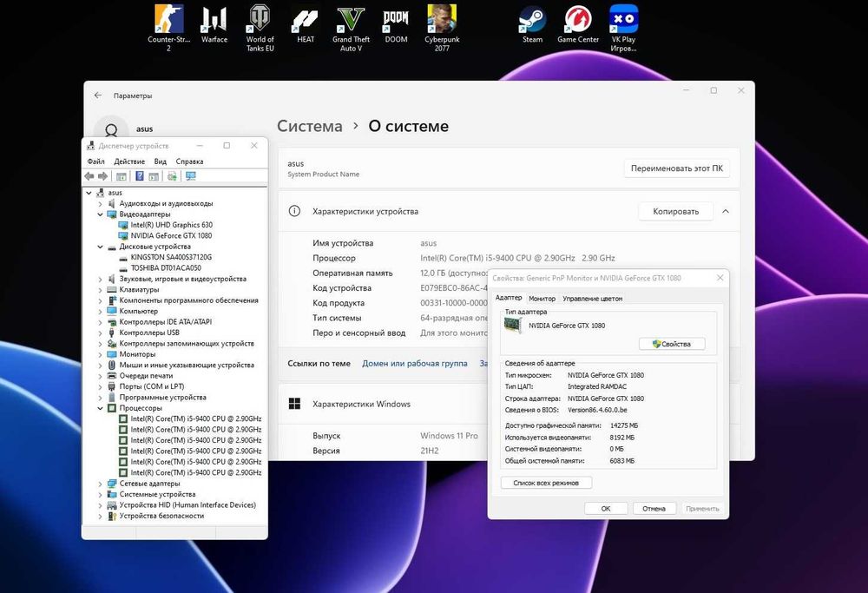Expand the Мониторы node
Screen dimensions: 868x593
(x=100, y=355)
